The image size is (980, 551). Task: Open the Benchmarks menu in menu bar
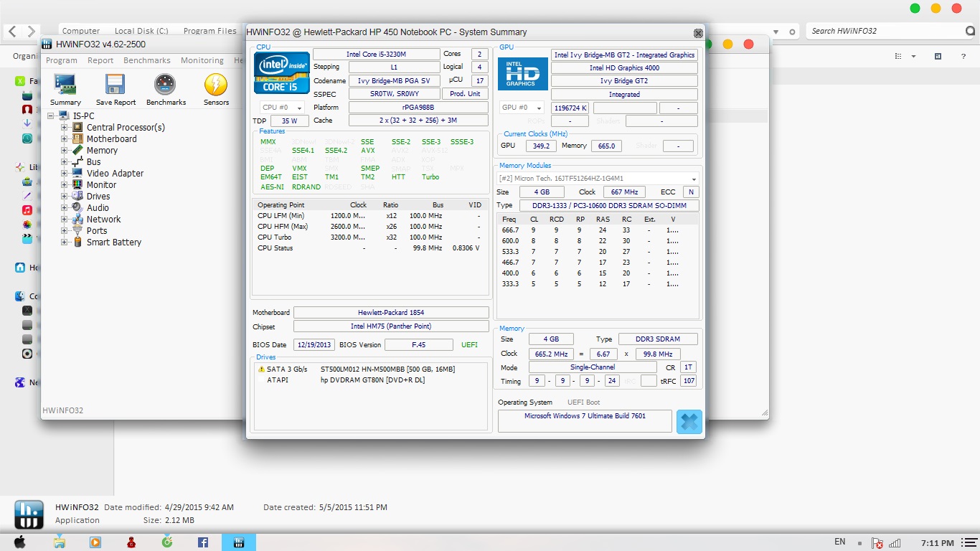pyautogui.click(x=147, y=60)
